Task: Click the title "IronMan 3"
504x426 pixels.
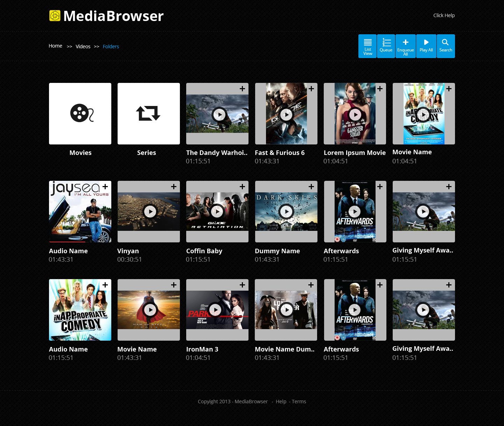Action: coord(202,349)
